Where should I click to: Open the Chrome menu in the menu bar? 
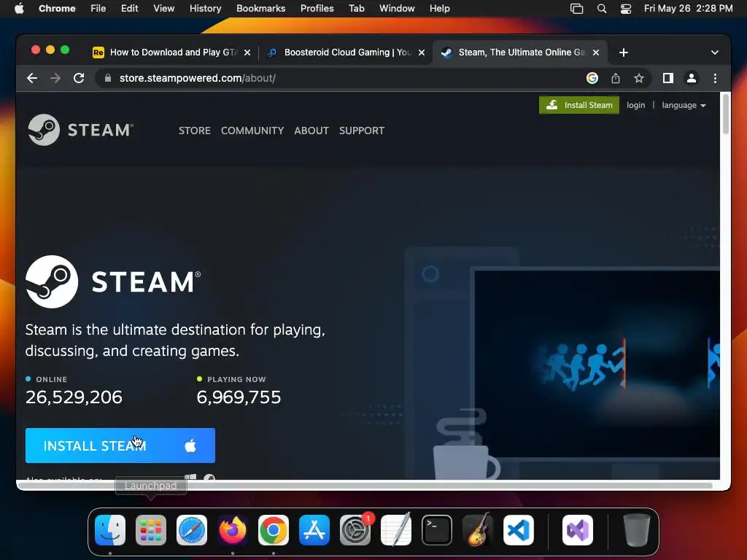coord(57,9)
